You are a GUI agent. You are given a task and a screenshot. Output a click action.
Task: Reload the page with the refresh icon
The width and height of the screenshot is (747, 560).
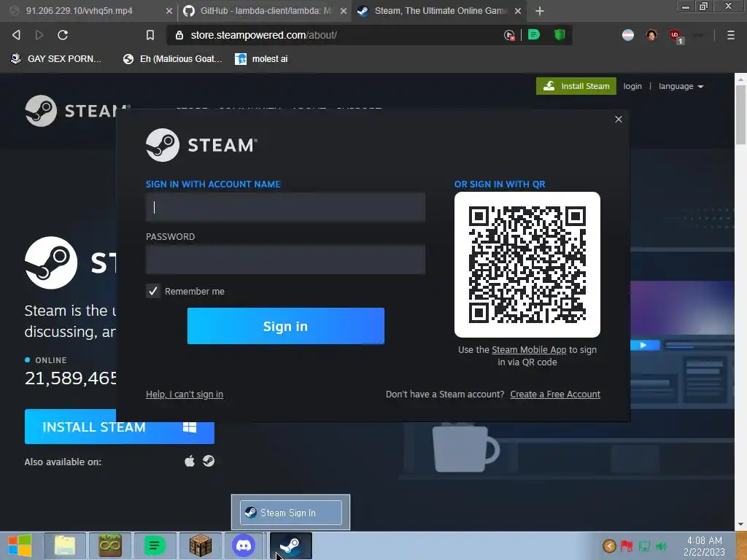pyautogui.click(x=63, y=35)
